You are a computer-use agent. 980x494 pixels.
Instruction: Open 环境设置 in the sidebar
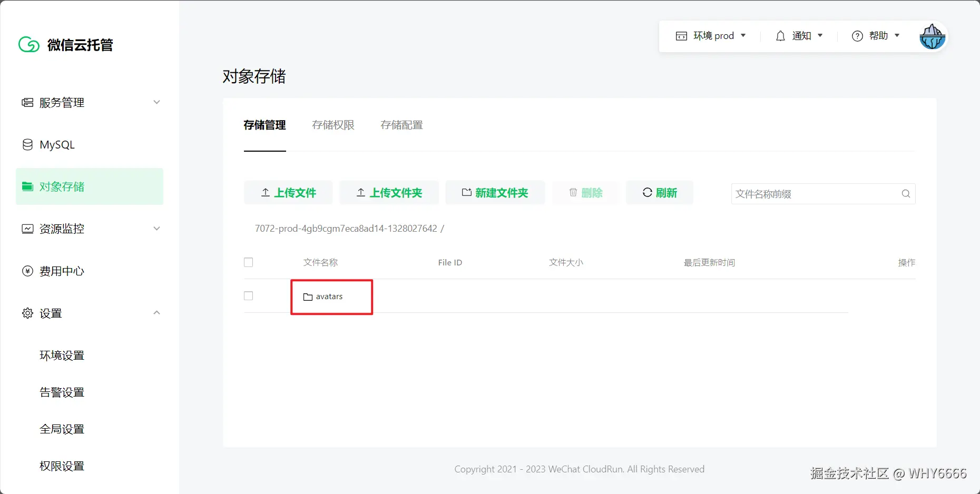pyautogui.click(x=62, y=355)
